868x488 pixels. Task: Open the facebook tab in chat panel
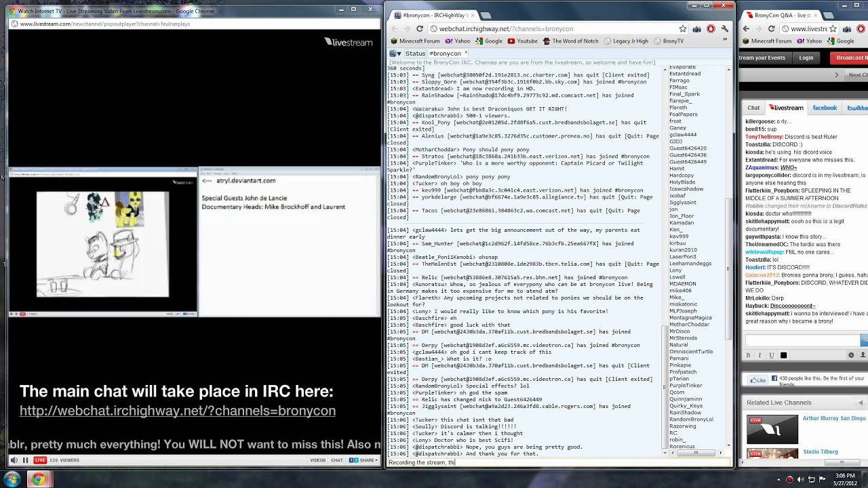(x=825, y=108)
